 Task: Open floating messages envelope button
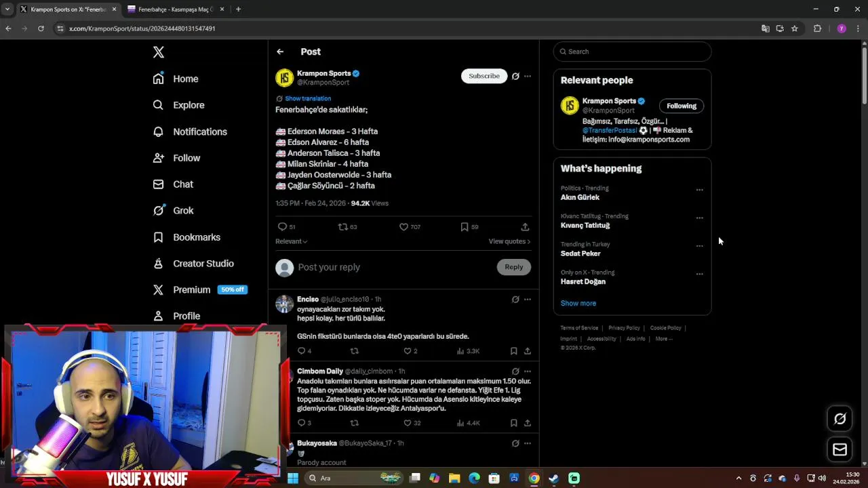tap(840, 449)
